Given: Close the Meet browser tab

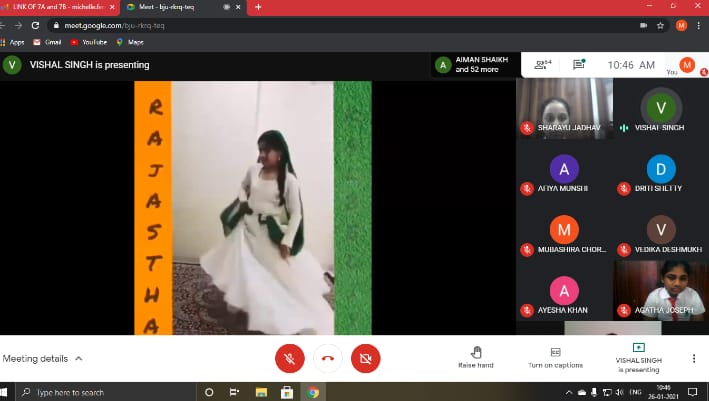Looking at the screenshot, I should [x=238, y=7].
